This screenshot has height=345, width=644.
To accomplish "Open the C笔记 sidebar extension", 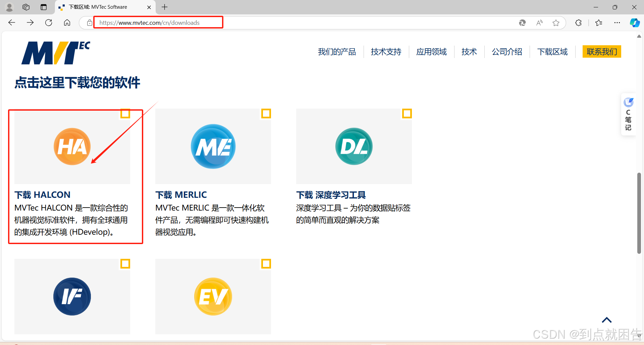I will tap(629, 114).
